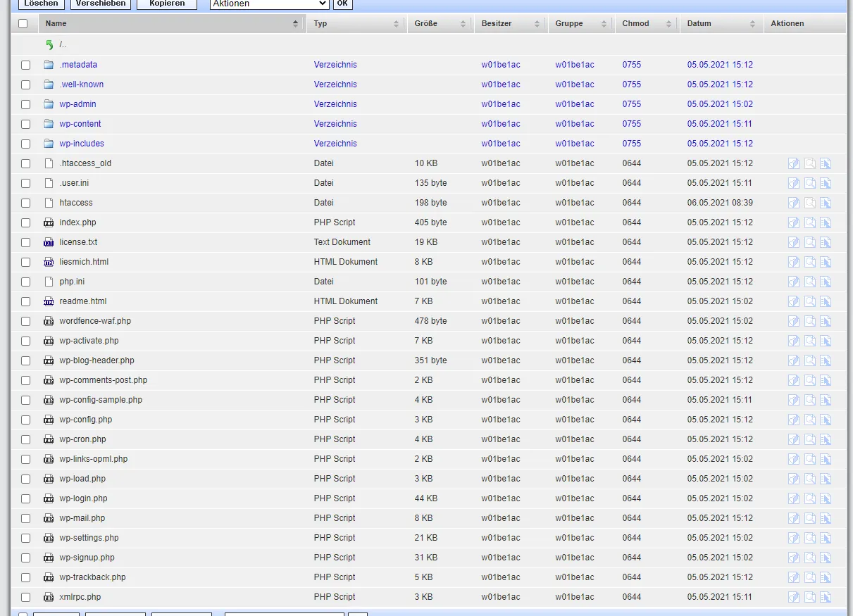Click the open-file cursor icon for liesmich.html
The width and height of the screenshot is (853, 616).
pyautogui.click(x=826, y=262)
